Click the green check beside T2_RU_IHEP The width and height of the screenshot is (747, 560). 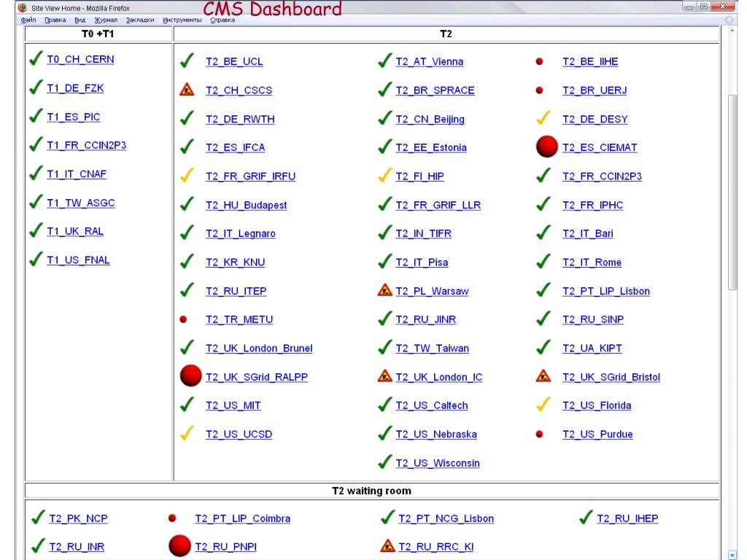[587, 517]
